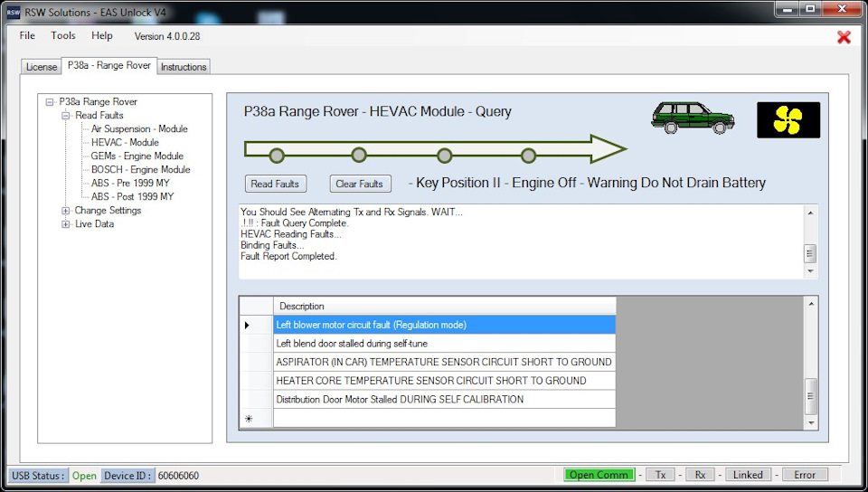Click Live Data label in tree
The image size is (868, 492).
[95, 224]
